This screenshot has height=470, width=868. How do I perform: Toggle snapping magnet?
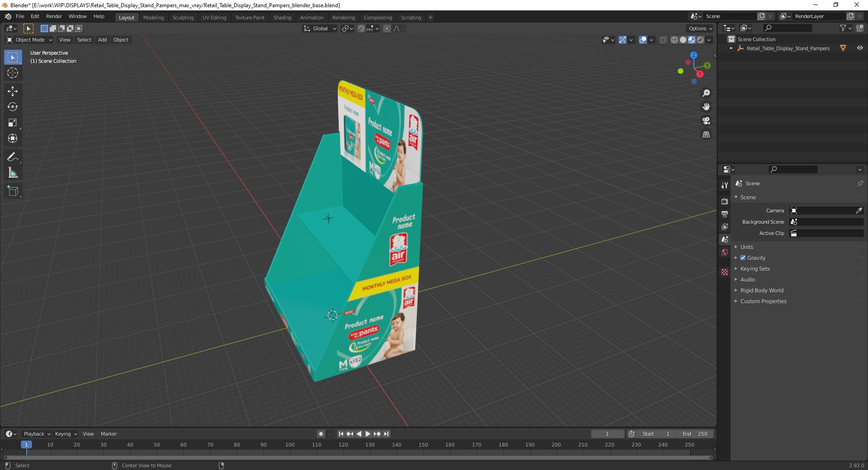point(361,28)
